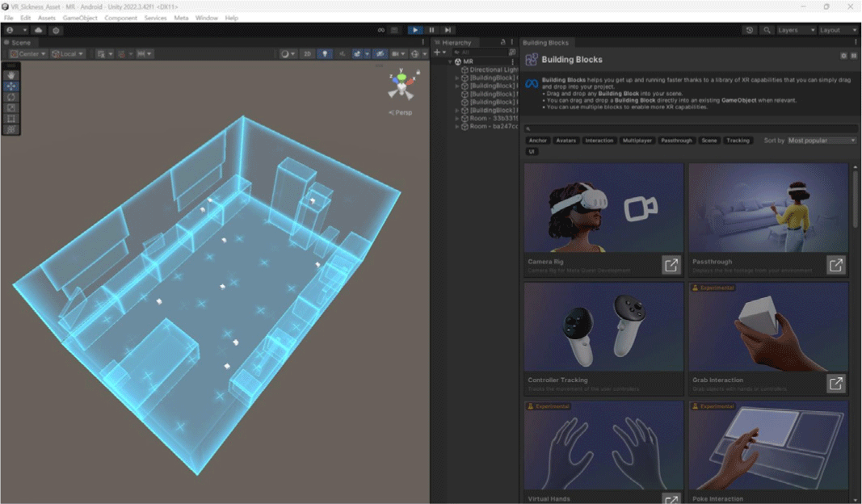Open the Building Blocks panel options menu

tap(856, 42)
